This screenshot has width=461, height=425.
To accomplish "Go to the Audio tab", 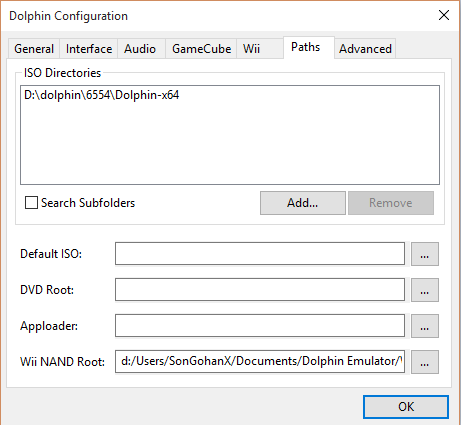I will coord(140,49).
